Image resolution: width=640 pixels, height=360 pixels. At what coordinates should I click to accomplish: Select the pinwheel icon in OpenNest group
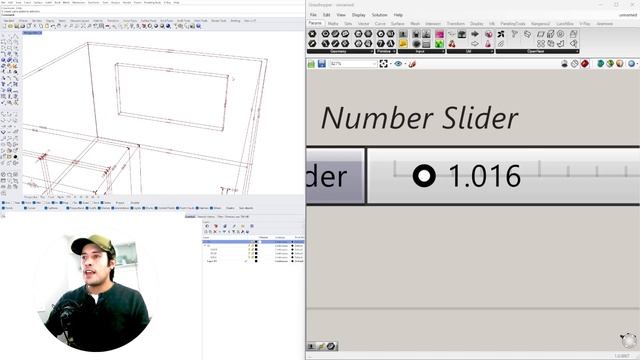(501, 34)
